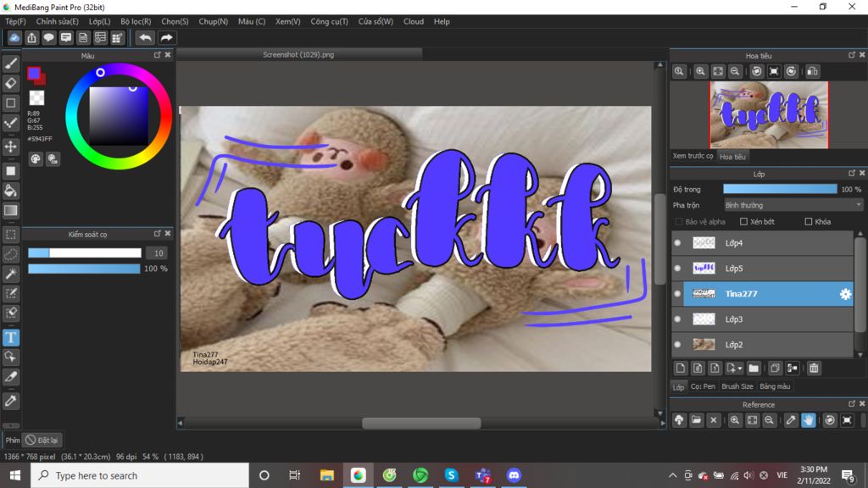This screenshot has height=488, width=868.
Task: Switch to the Xem trước cọ tab
Action: click(693, 156)
